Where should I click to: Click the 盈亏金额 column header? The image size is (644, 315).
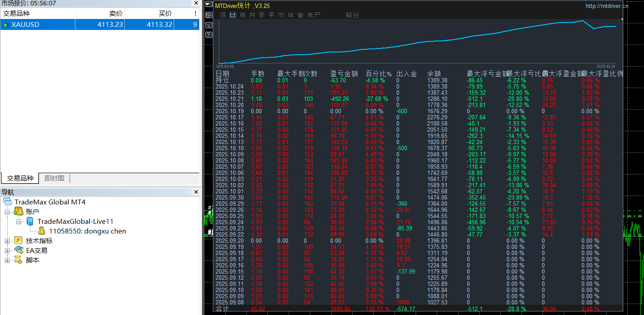tap(344, 74)
